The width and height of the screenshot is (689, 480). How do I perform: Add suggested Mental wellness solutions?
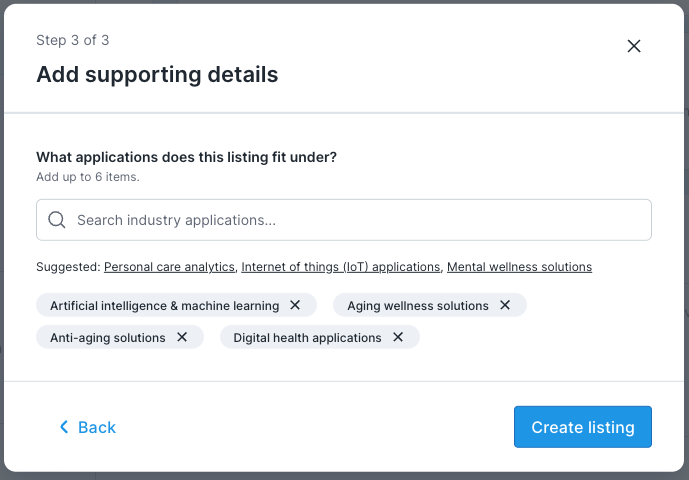pyautogui.click(x=519, y=267)
